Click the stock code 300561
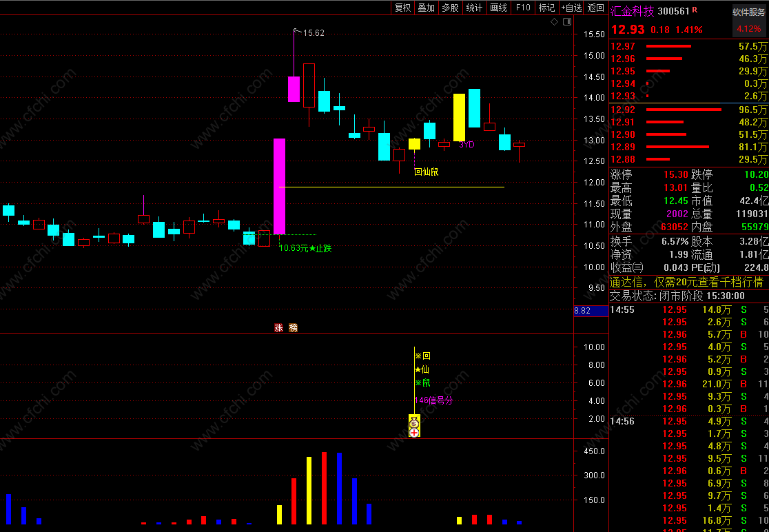The height and width of the screenshot is (532, 769). pyautogui.click(x=673, y=11)
